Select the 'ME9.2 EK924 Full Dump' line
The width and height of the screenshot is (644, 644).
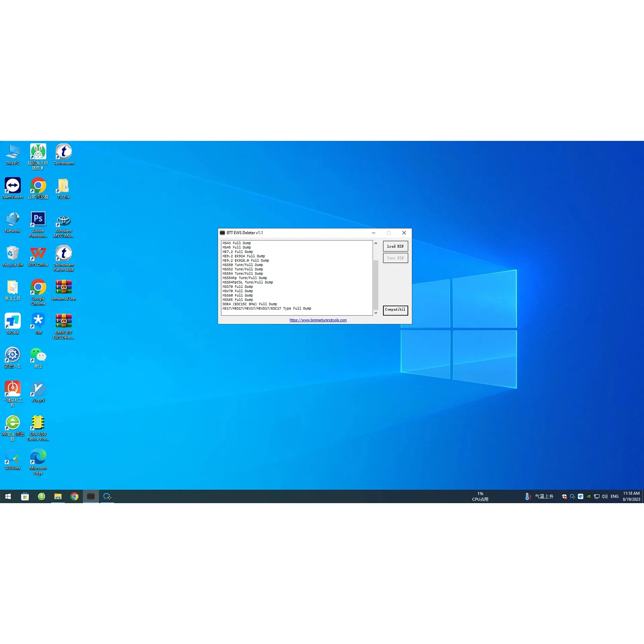click(x=243, y=256)
